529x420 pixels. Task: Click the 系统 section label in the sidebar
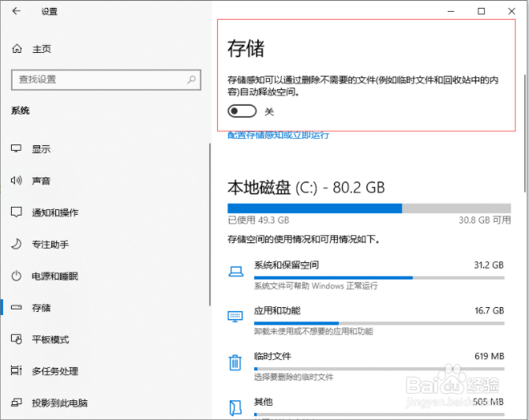pos(21,111)
